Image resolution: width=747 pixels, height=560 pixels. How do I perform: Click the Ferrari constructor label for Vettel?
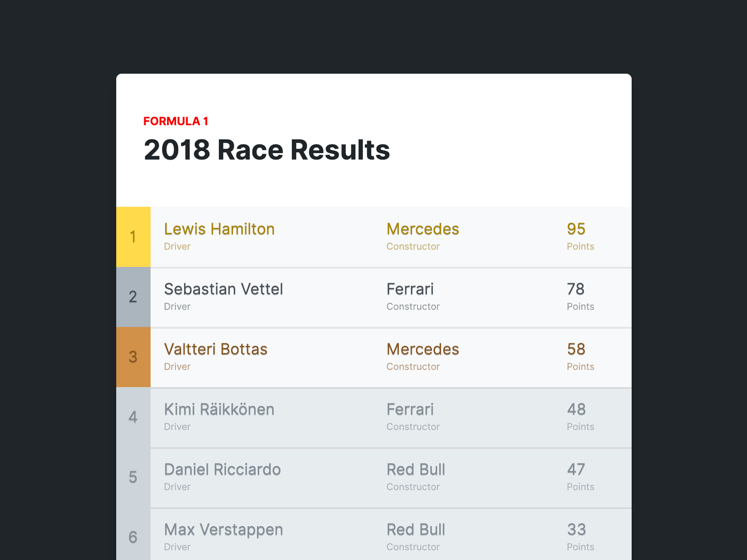pyautogui.click(x=410, y=289)
